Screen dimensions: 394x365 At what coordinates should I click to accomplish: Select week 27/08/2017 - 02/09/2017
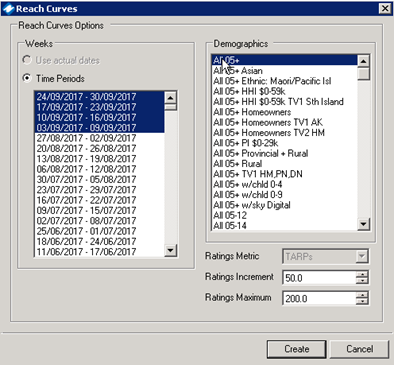[x=99, y=138]
